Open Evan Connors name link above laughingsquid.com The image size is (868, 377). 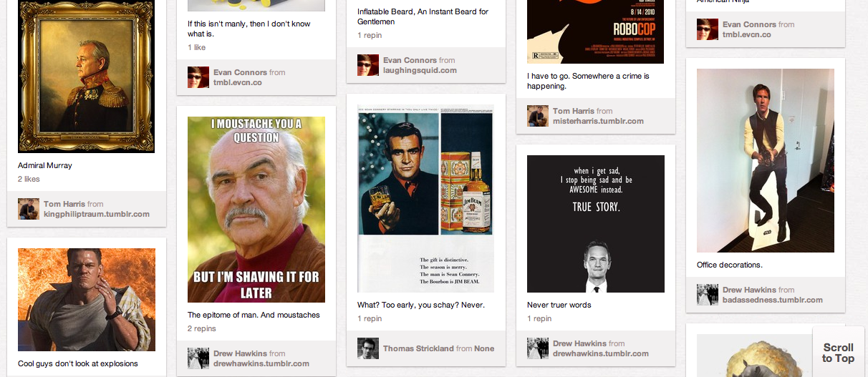coord(410,60)
